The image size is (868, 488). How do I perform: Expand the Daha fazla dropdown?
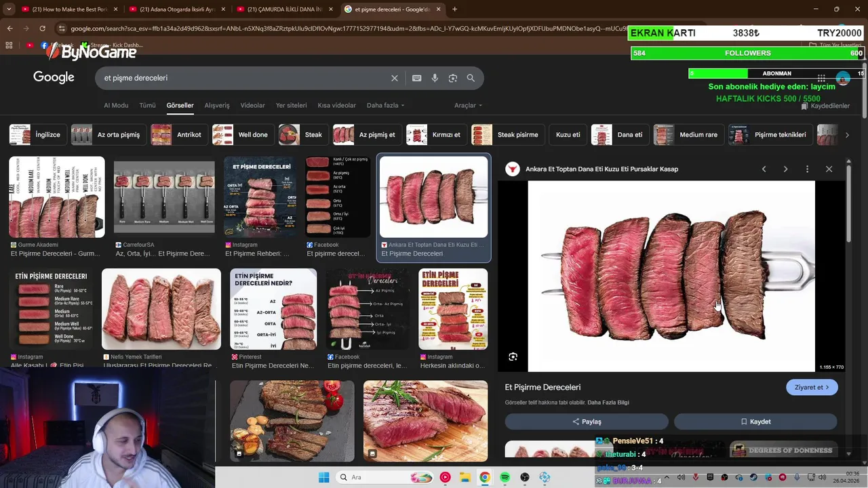click(385, 106)
